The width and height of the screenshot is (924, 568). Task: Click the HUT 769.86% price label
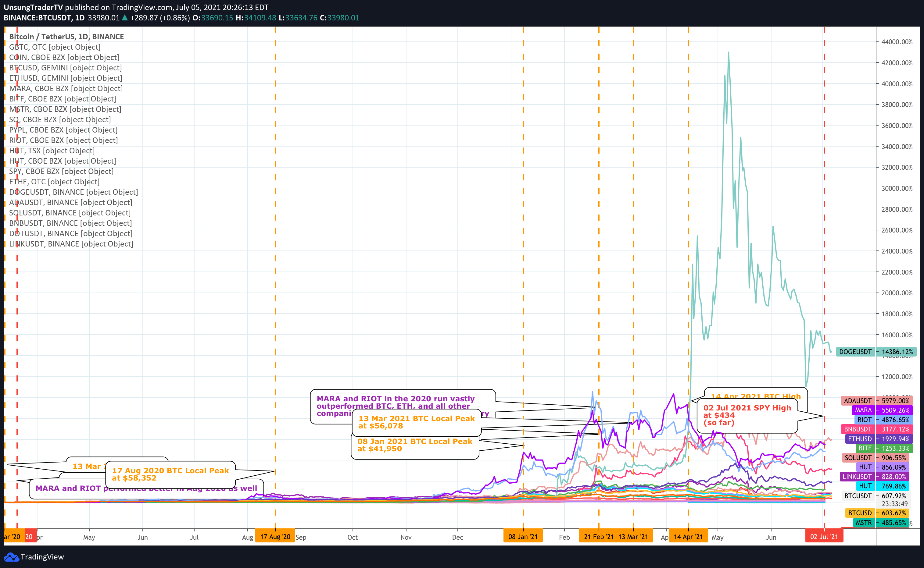[x=883, y=486]
